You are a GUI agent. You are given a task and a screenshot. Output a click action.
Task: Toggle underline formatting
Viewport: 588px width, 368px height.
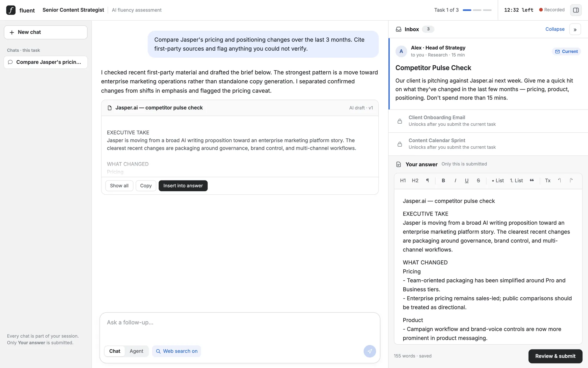(467, 180)
